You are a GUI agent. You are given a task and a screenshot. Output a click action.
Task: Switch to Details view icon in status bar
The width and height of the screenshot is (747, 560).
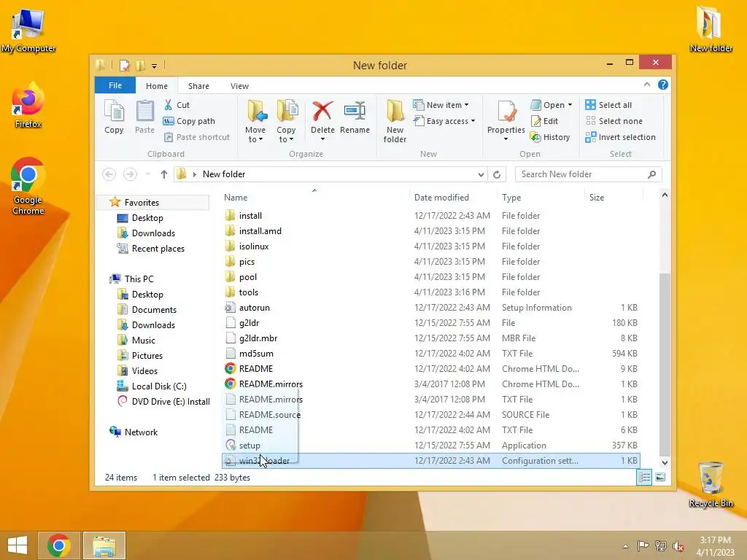tap(644, 477)
